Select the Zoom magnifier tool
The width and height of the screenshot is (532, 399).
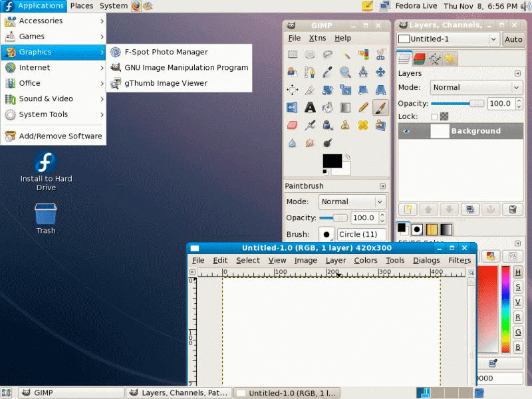[x=345, y=72]
